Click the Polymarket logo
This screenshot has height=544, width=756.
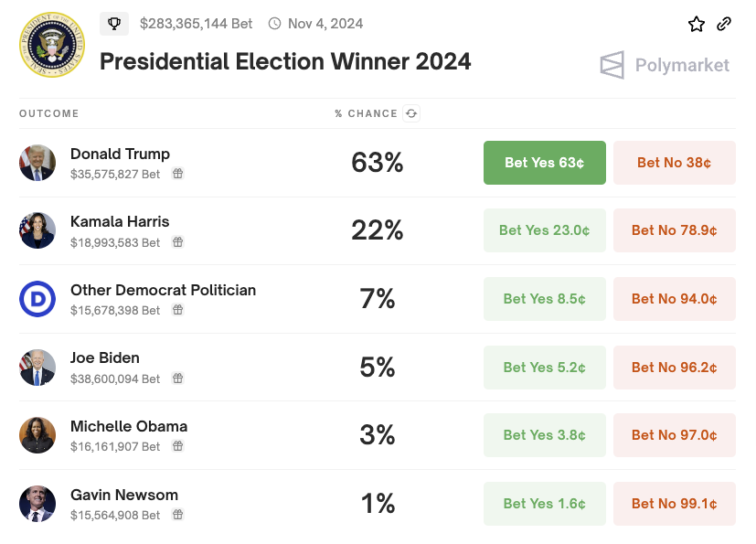(x=665, y=65)
